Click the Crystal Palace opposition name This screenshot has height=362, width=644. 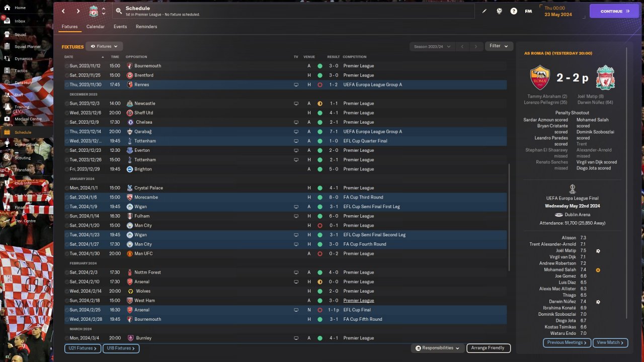[148, 188]
